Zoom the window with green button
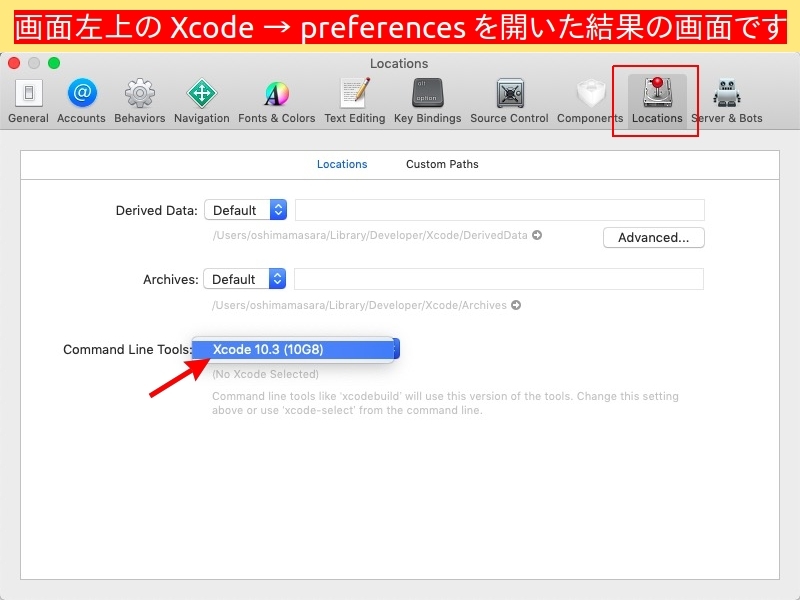This screenshot has height=600, width=800. (x=54, y=63)
